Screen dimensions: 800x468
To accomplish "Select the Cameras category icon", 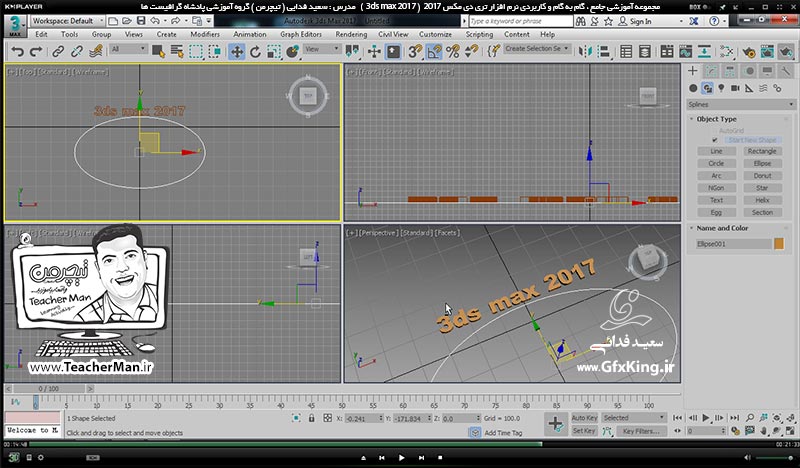I will click(735, 88).
